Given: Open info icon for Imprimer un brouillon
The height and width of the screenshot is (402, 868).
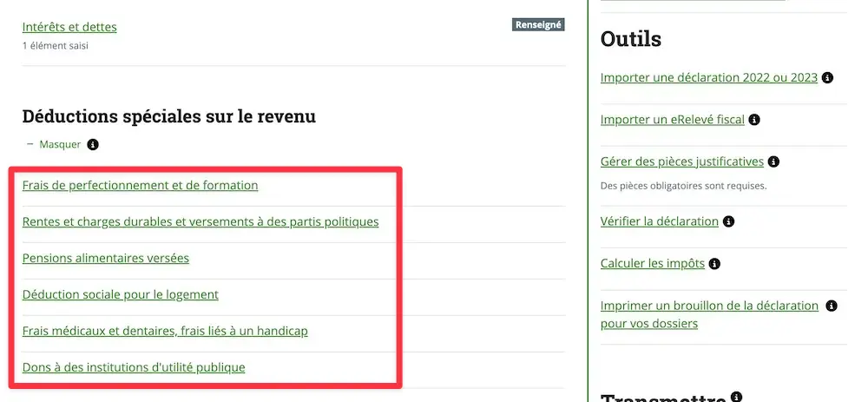Looking at the screenshot, I should click(832, 306).
